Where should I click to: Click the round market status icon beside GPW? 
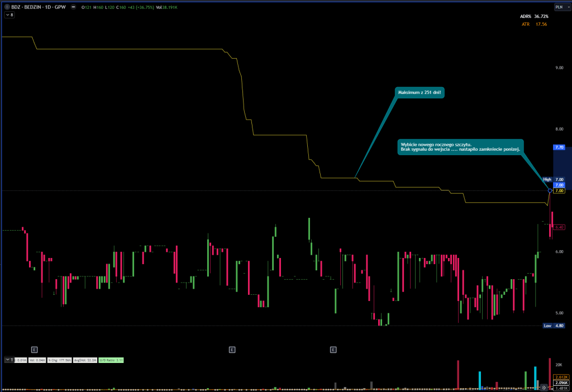74,7
